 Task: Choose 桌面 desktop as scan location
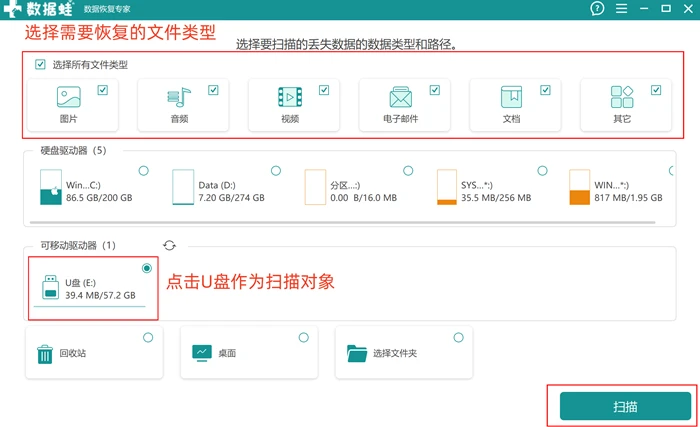[249, 353]
